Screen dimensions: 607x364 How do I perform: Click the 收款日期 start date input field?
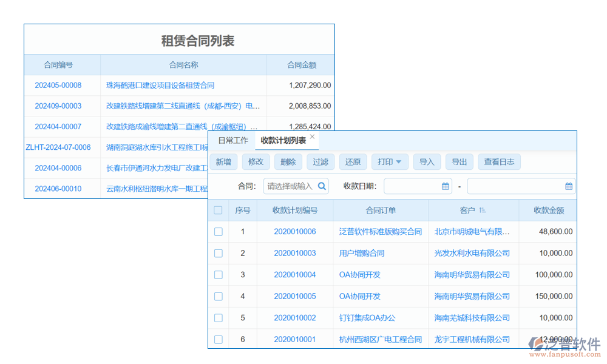click(413, 186)
